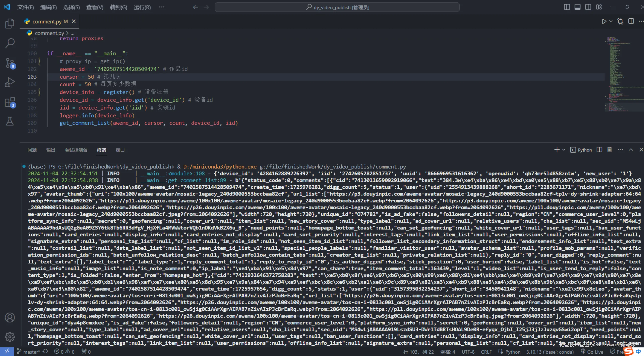The image size is (644, 356).
Task: Toggle the primary side bar layout button
Action: (x=567, y=7)
